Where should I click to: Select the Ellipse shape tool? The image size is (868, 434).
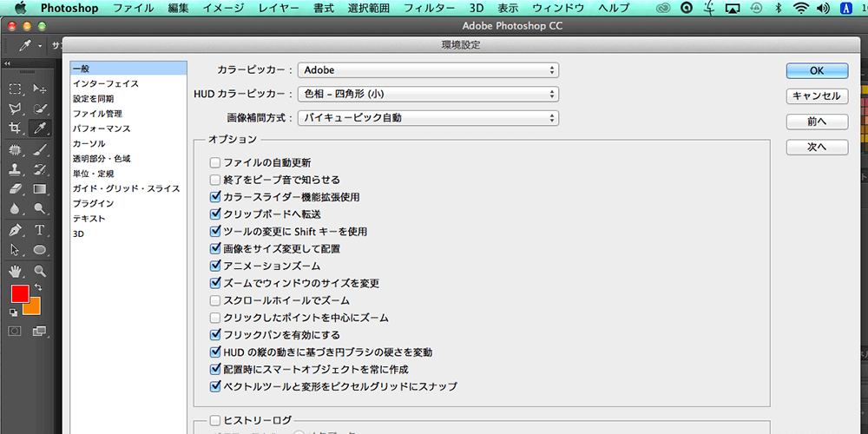tap(39, 250)
